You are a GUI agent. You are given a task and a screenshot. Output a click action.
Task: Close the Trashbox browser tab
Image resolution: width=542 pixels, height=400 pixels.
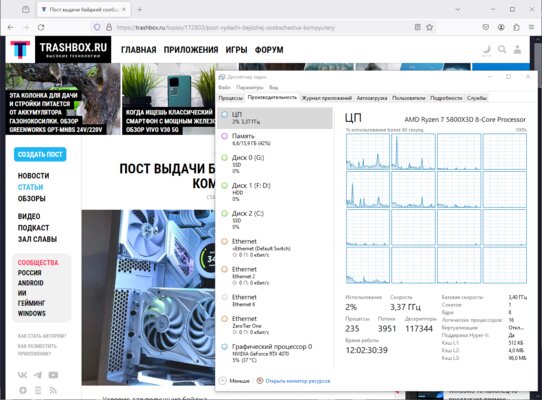(124, 10)
